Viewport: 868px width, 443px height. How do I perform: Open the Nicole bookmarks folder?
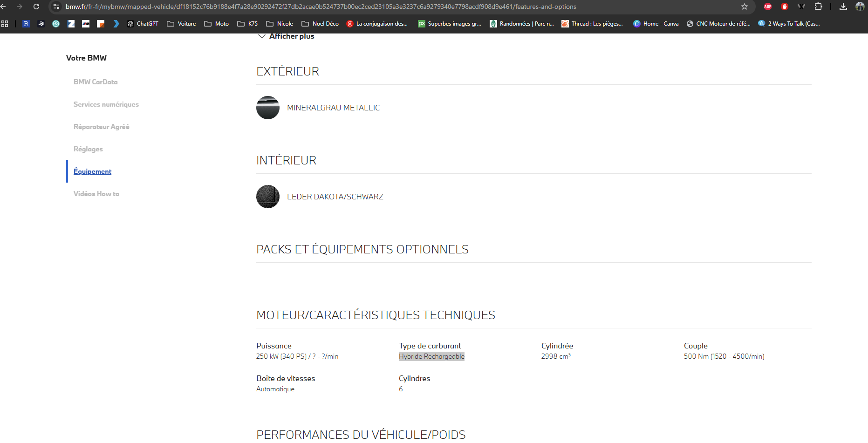click(x=280, y=24)
